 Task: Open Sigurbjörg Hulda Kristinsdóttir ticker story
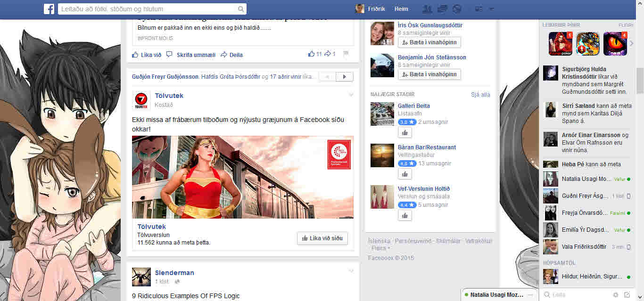(x=587, y=81)
